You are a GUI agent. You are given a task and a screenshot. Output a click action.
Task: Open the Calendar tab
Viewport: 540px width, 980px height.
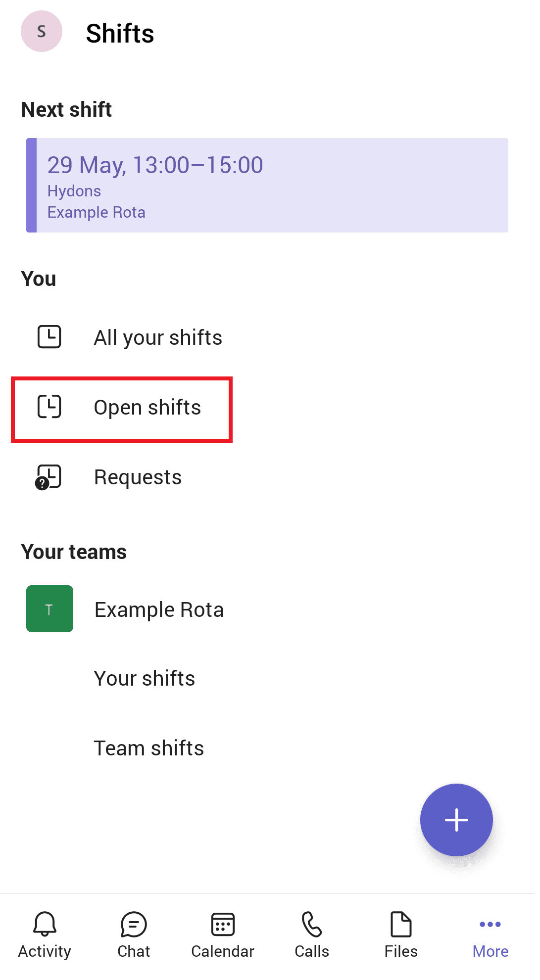pyautogui.click(x=223, y=935)
